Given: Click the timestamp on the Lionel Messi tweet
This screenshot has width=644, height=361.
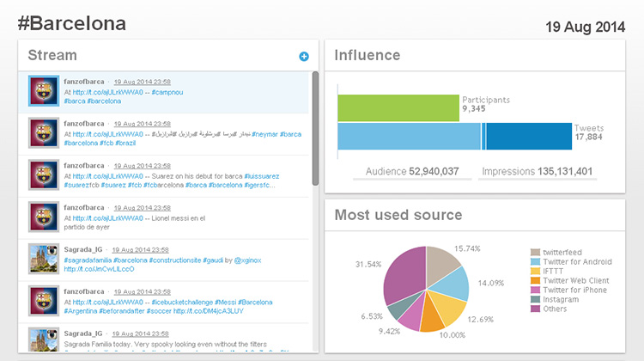Looking at the screenshot, I should coord(142,207).
